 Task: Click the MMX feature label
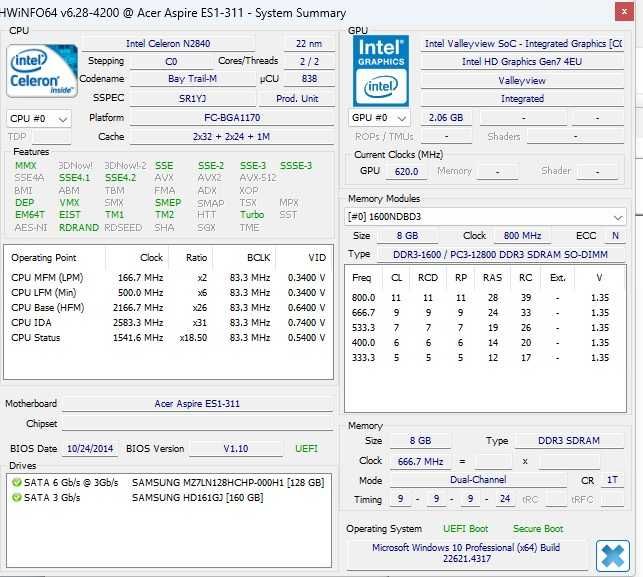tap(25, 166)
